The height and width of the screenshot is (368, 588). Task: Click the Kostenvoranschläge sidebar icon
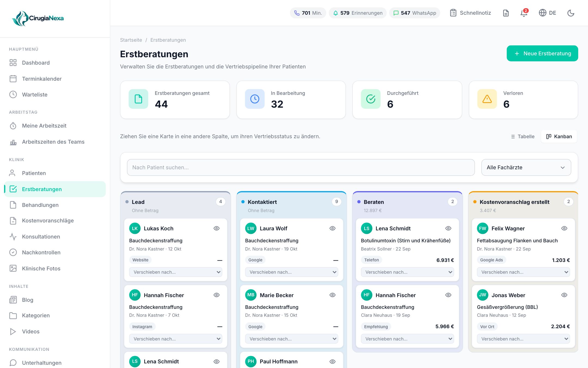click(13, 221)
